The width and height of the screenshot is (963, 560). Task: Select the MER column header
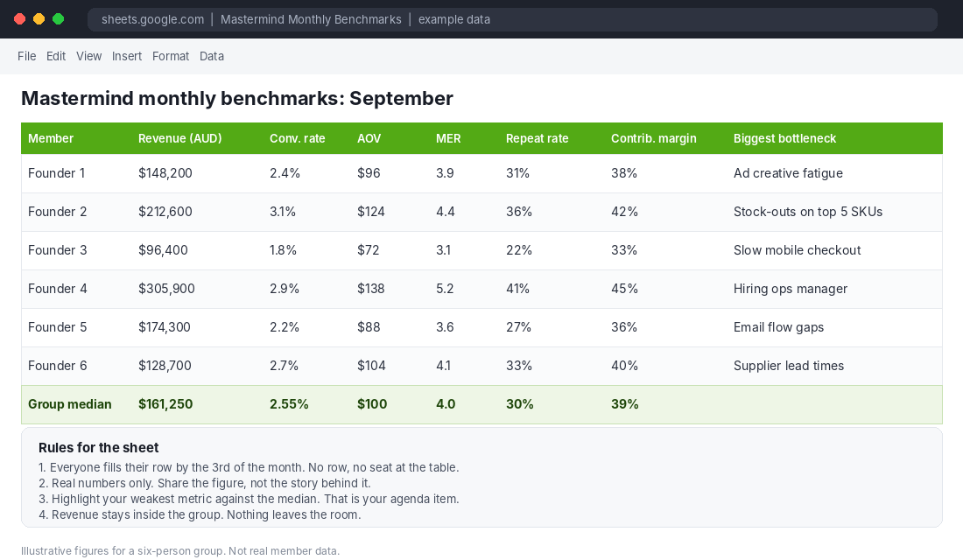[x=448, y=139]
